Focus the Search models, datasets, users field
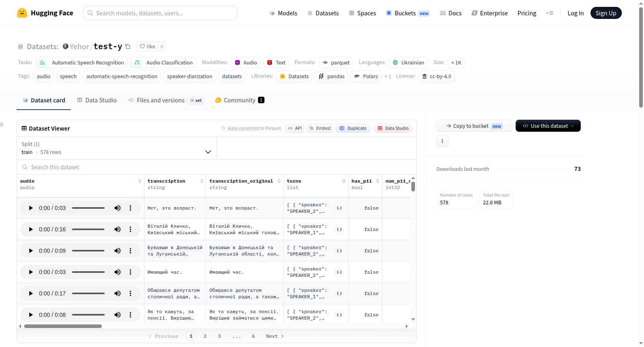The image size is (644, 347). click(x=160, y=13)
